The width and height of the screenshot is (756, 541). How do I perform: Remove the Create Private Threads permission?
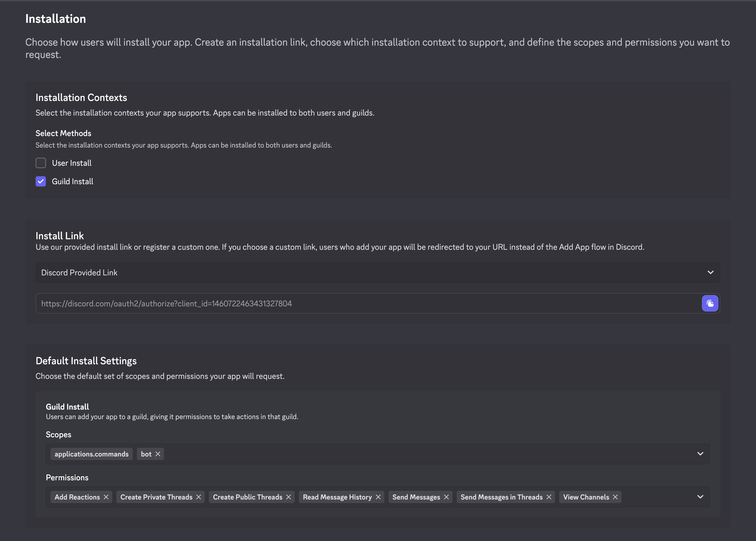point(199,497)
